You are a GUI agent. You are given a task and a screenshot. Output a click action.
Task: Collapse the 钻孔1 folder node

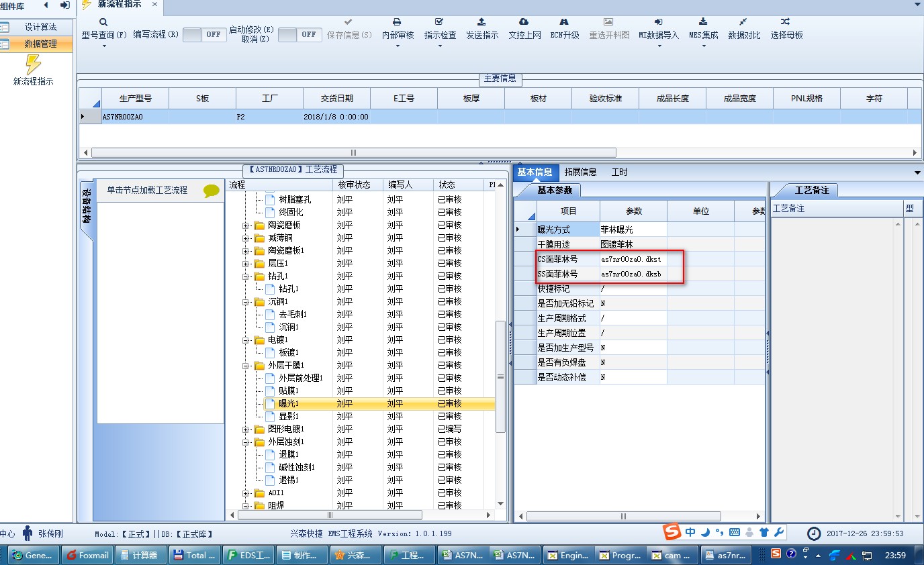click(x=246, y=276)
